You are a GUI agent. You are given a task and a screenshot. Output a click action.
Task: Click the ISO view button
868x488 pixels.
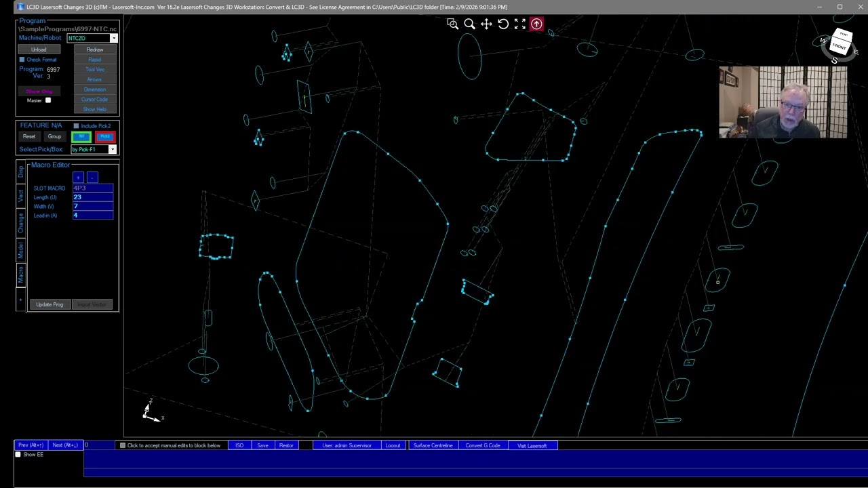[x=239, y=445]
